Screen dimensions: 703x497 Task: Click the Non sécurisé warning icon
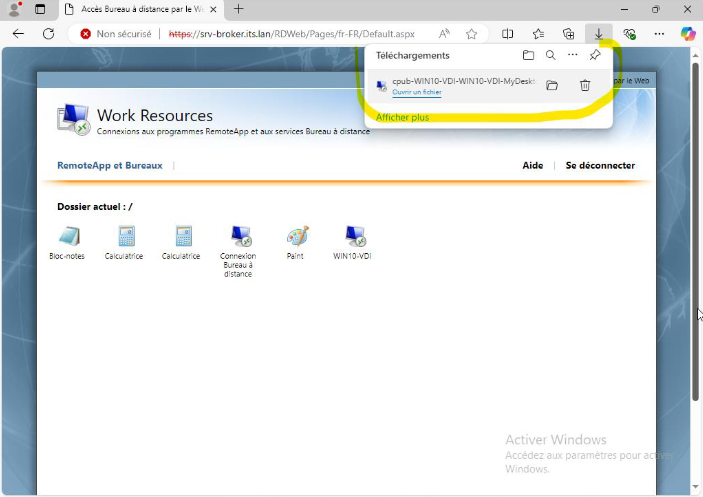[86, 34]
